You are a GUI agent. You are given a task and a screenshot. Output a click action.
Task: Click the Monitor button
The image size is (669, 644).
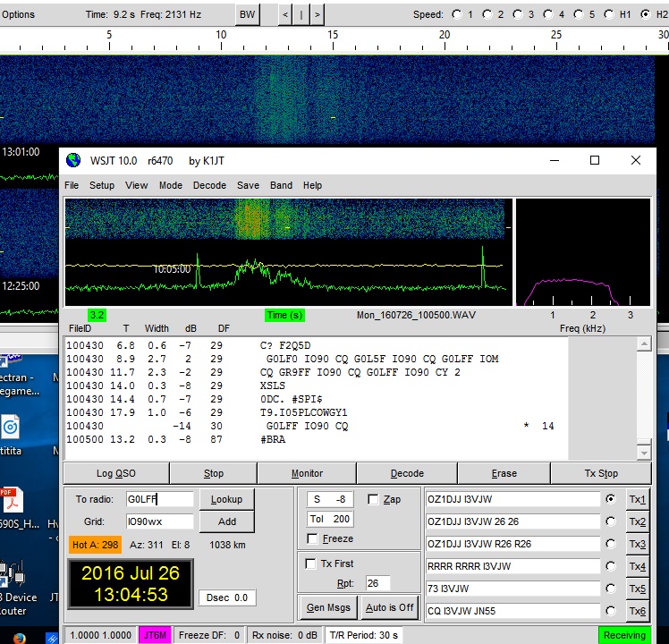click(x=307, y=473)
